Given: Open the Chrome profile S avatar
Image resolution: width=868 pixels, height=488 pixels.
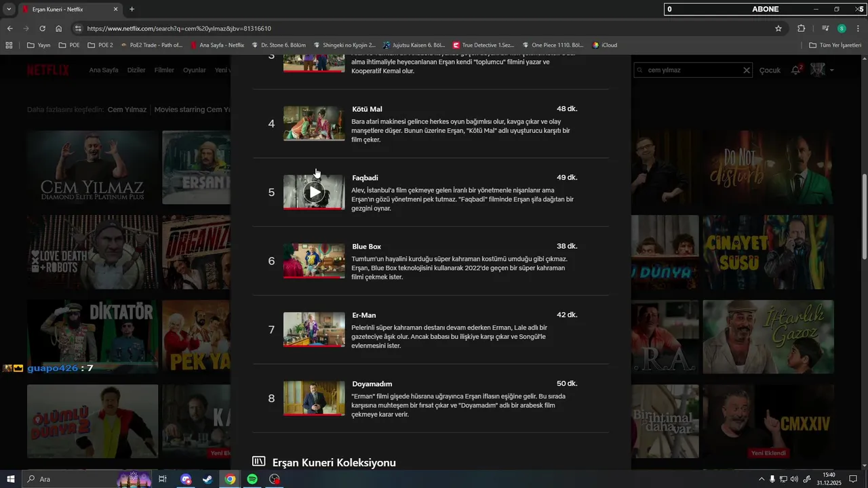Looking at the screenshot, I should point(842,28).
